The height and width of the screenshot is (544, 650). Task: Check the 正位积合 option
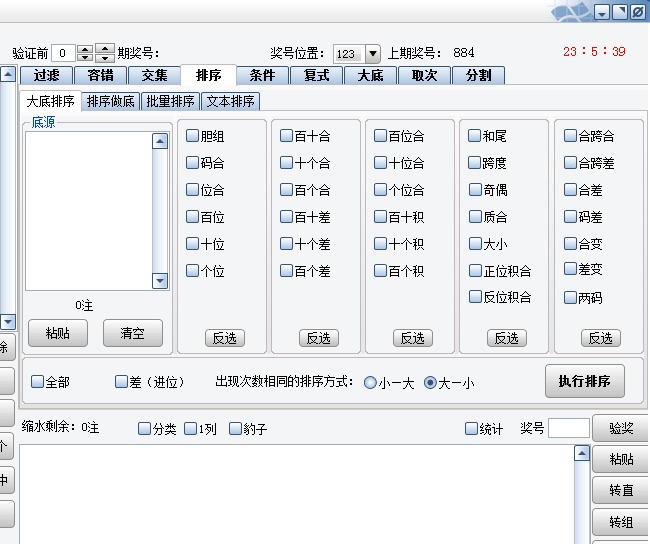(475, 271)
